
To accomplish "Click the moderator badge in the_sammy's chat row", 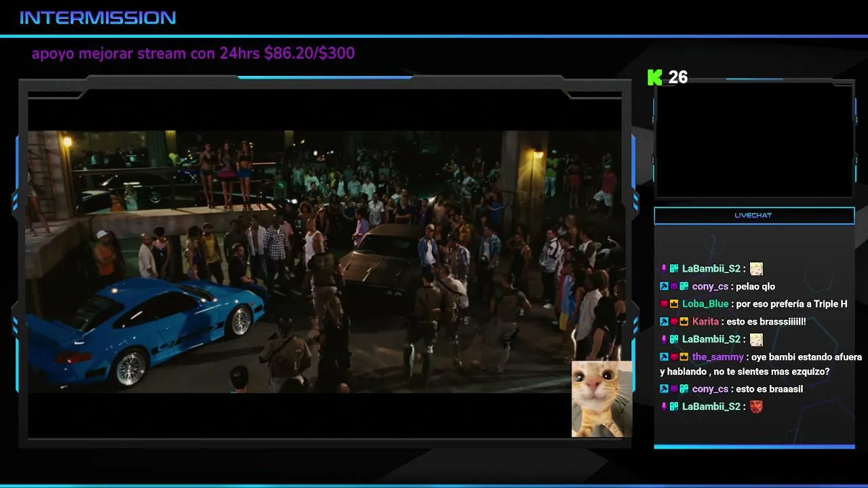I will pyautogui.click(x=664, y=357).
